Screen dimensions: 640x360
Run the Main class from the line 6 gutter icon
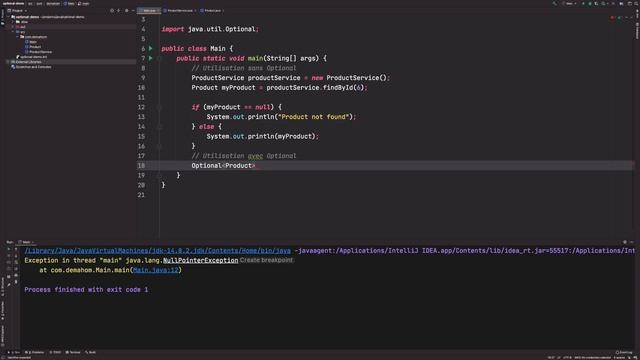coord(151,49)
